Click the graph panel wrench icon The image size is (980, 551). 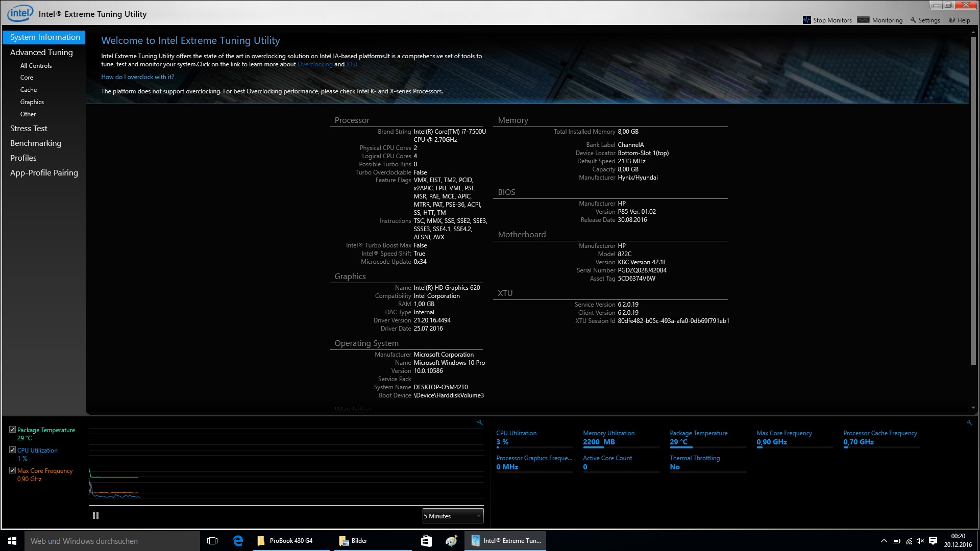coord(480,422)
